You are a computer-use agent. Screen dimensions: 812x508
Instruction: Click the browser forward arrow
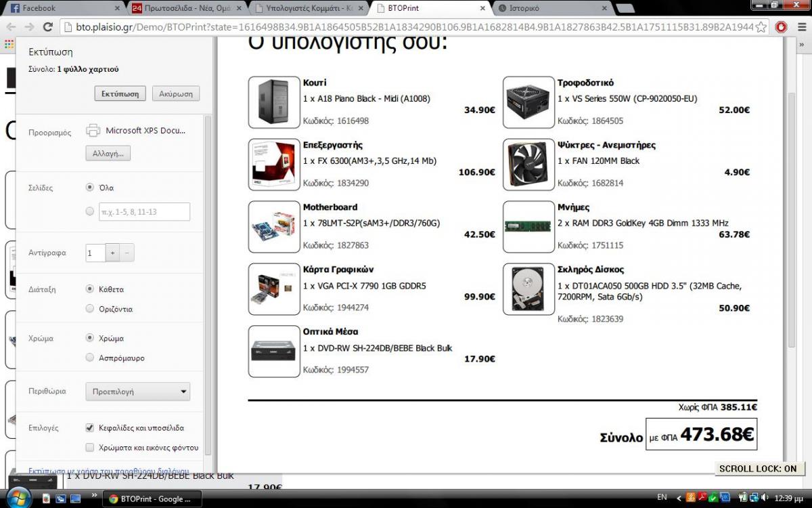pos(28,27)
